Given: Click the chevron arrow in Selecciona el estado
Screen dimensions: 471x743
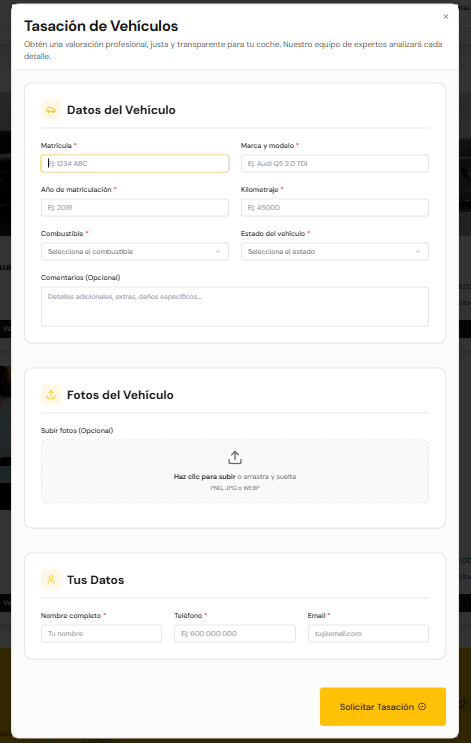Looking at the screenshot, I should pyautogui.click(x=417, y=252).
